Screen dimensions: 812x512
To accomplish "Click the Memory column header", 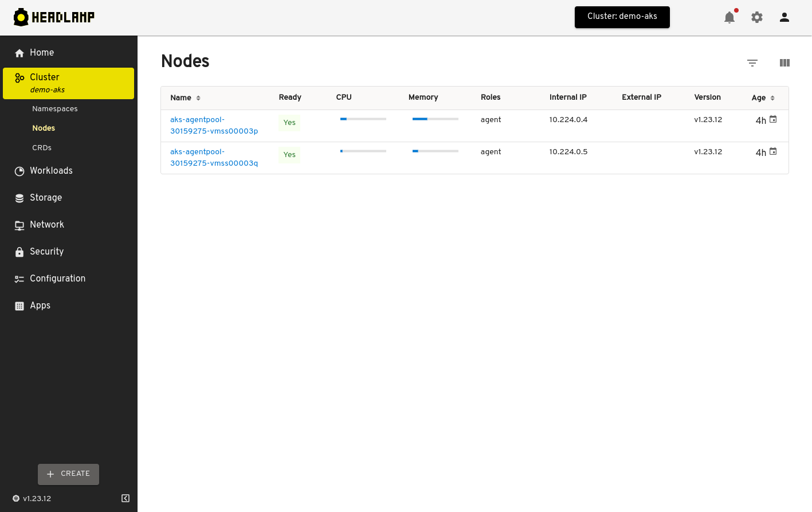I will (x=423, y=97).
